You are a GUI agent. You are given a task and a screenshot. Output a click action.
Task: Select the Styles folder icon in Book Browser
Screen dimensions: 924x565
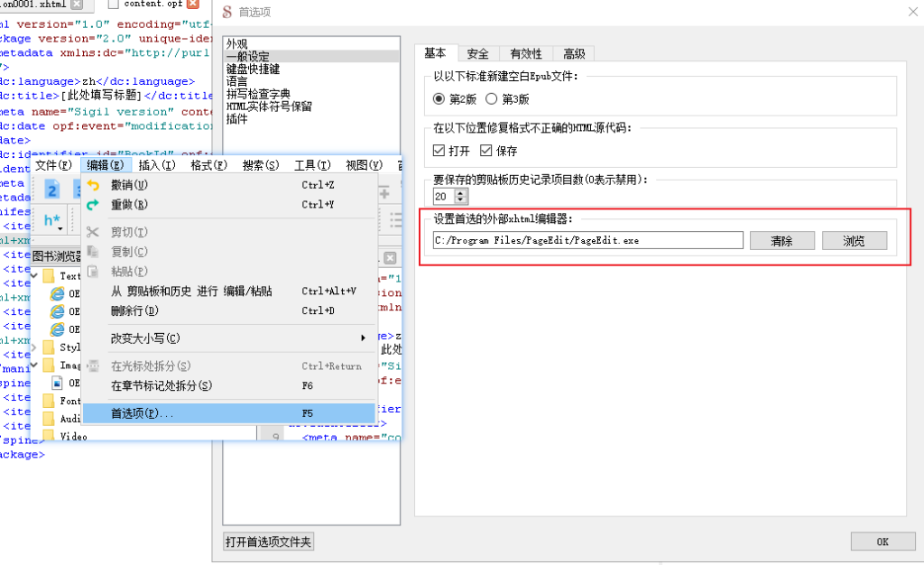click(49, 347)
